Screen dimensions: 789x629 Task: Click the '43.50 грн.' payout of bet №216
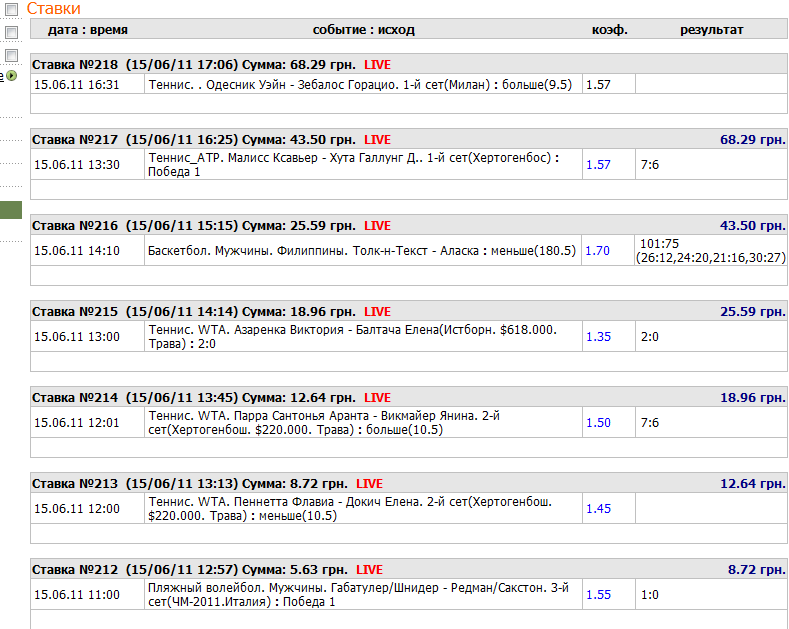(752, 226)
